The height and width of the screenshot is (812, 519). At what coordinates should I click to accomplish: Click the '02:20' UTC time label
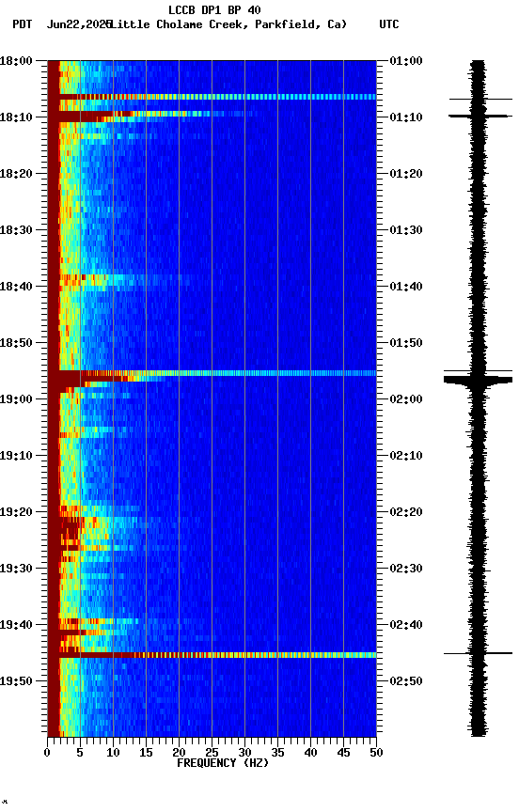tap(406, 513)
